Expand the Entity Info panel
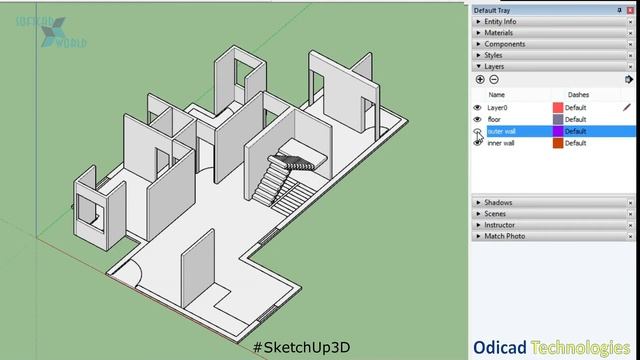 pos(478,22)
